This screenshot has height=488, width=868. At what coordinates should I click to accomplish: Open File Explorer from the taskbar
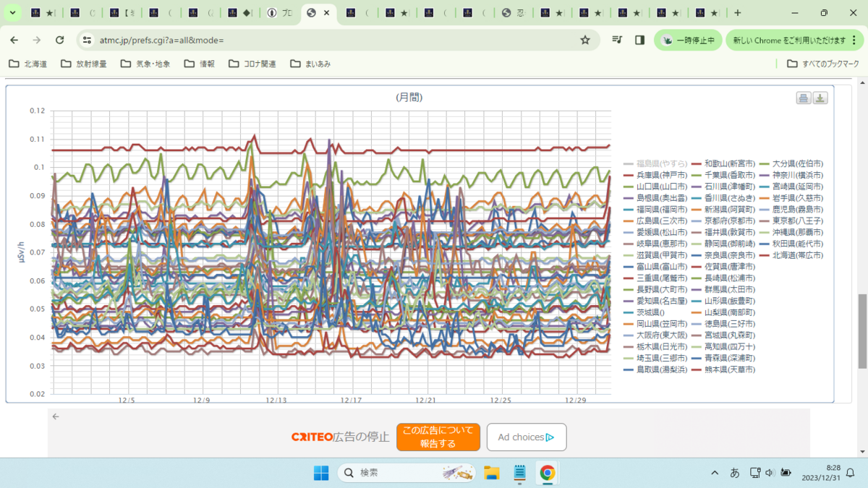[x=492, y=473]
